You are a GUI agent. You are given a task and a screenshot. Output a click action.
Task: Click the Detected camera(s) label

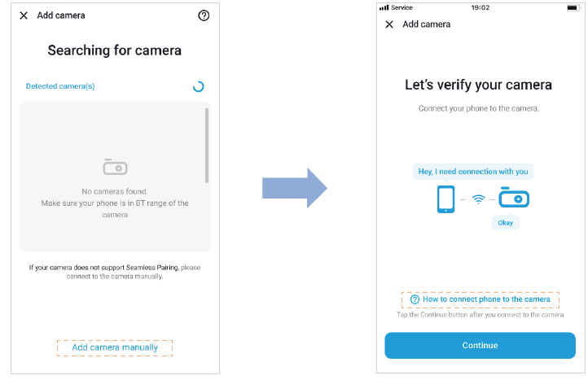[60, 86]
